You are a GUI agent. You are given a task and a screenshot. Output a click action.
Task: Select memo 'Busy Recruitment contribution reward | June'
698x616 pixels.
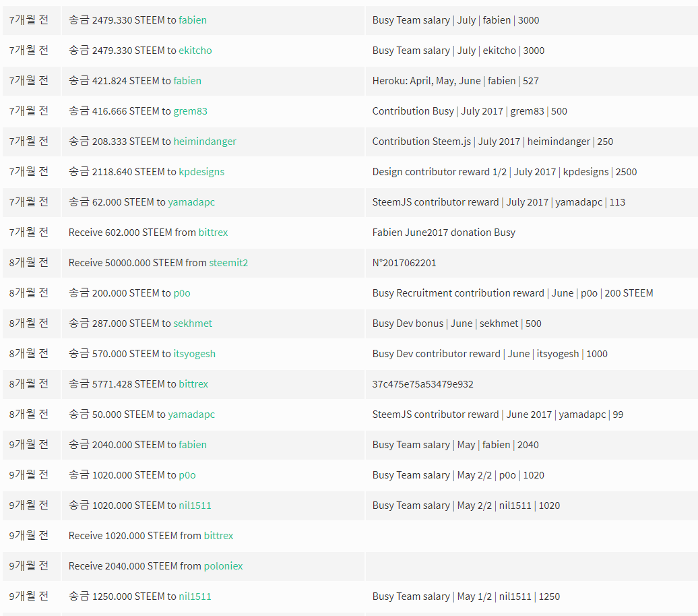coord(473,293)
